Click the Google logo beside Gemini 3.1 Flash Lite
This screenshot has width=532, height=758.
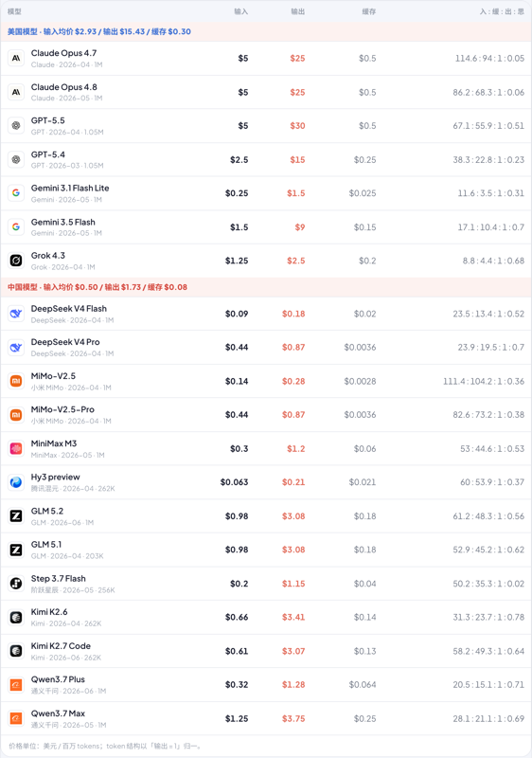[16, 193]
